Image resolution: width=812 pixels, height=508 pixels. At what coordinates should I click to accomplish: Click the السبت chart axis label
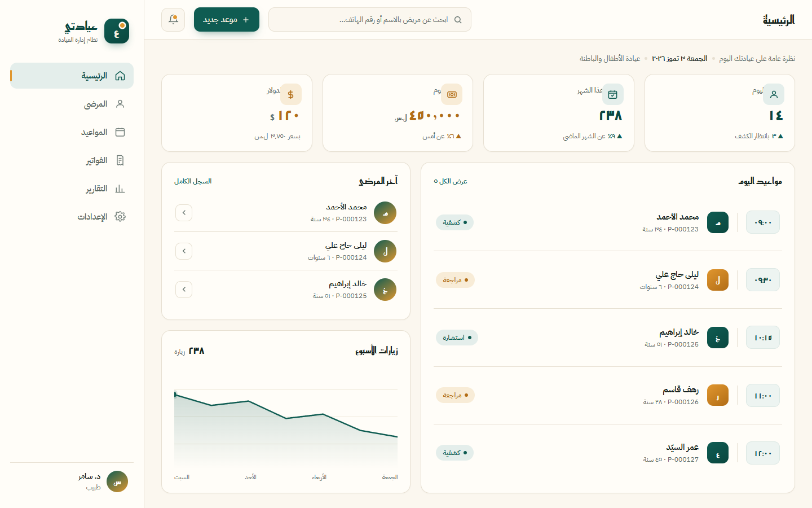[182, 478]
